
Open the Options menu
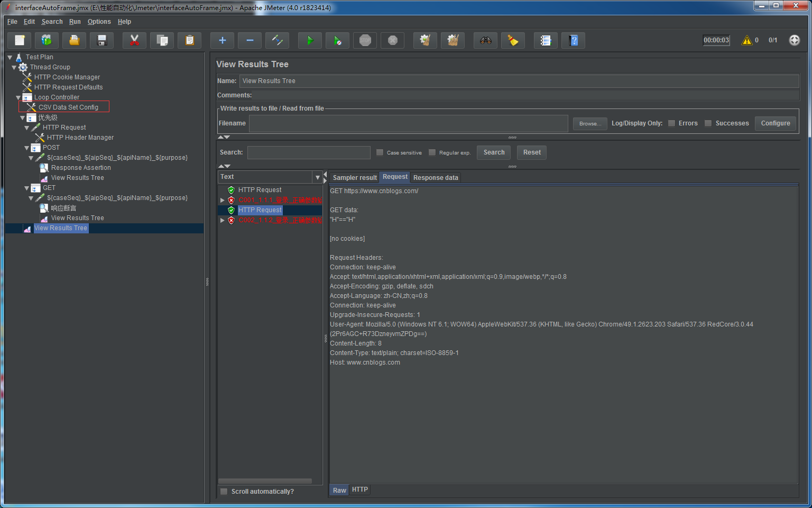(99, 22)
